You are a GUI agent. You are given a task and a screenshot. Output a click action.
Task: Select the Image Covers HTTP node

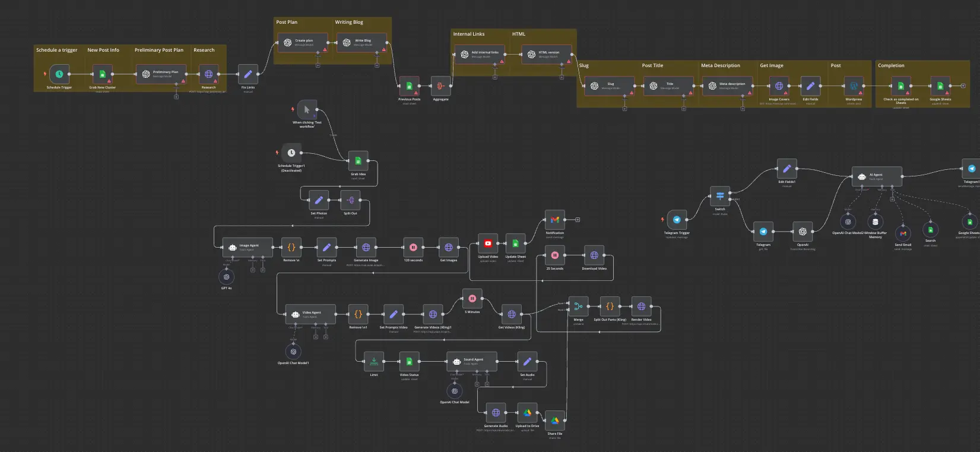click(779, 86)
